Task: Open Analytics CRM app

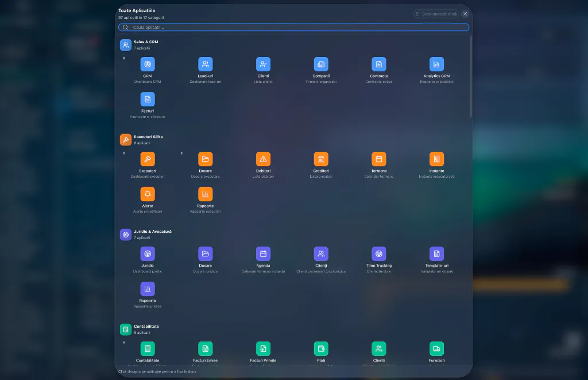Action: coord(436,64)
